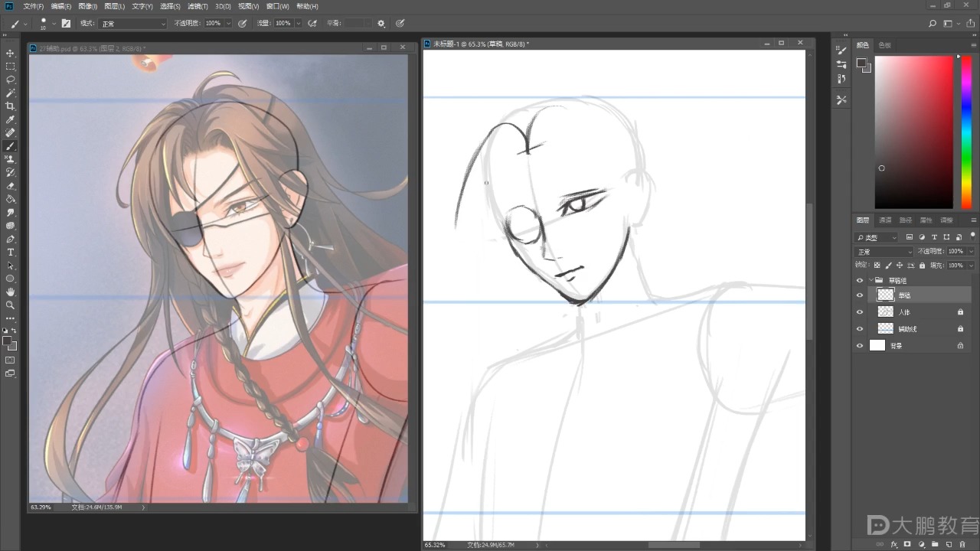Screen dimensions: 980x551
Task: Toggle lock all padlock icon
Action: tap(922, 265)
